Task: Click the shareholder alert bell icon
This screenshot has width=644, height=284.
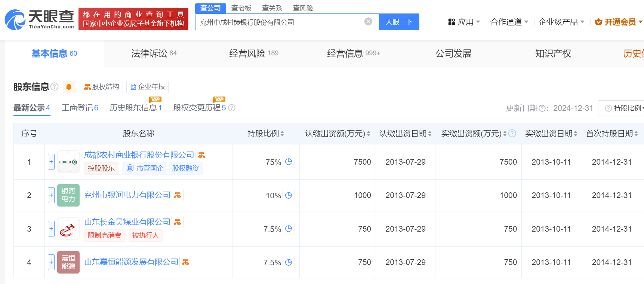Action: click(x=69, y=87)
